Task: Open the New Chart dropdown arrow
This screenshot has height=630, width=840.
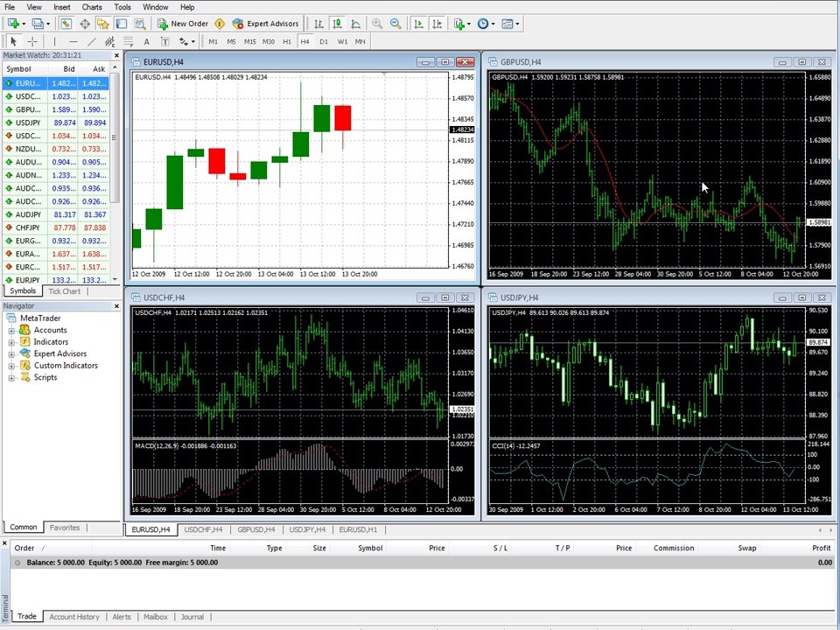Action: 24,24
